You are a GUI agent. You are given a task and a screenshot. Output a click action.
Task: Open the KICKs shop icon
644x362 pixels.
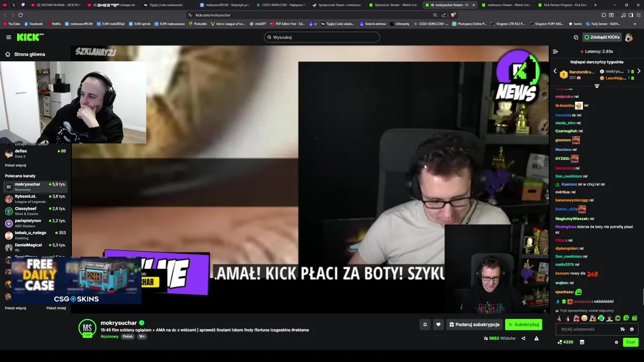click(x=582, y=342)
